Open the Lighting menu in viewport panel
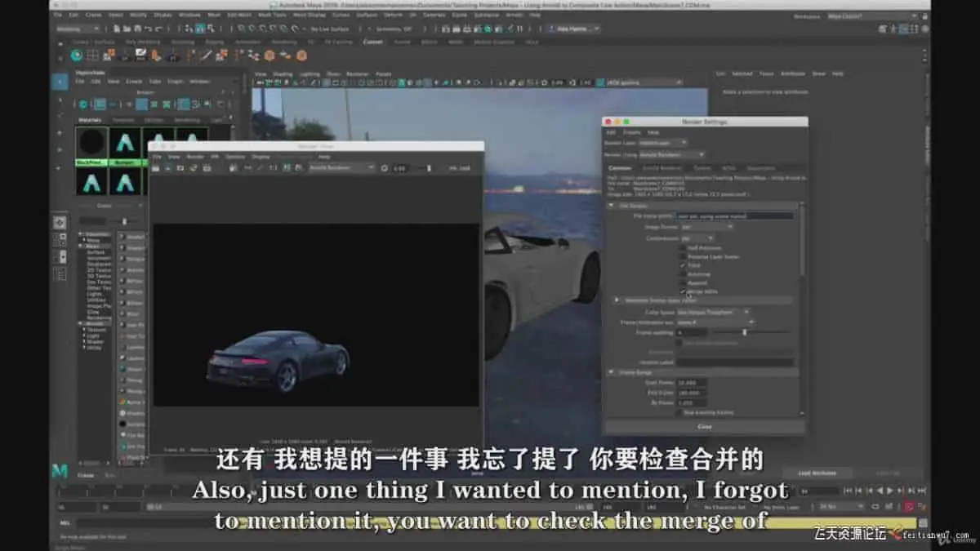980x551 pixels. 310,73
